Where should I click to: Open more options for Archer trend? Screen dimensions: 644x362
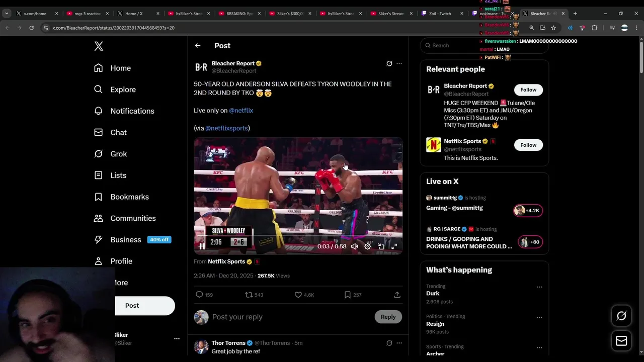pyautogui.click(x=539, y=347)
